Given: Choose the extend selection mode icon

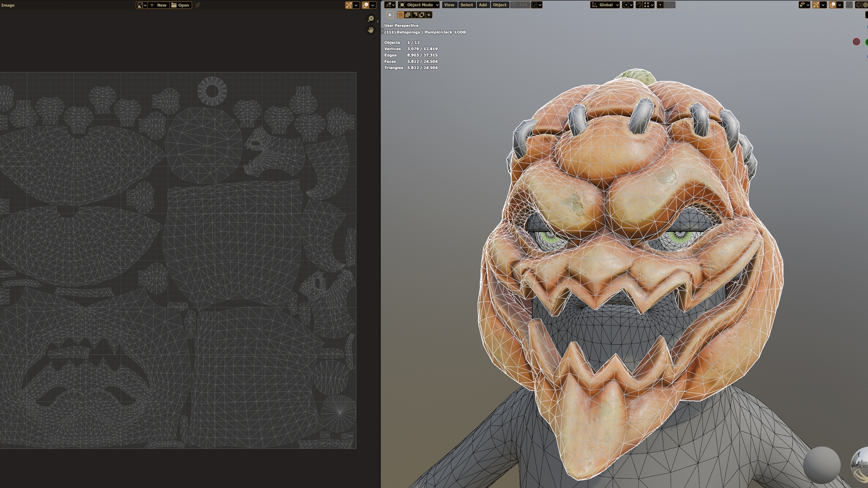Looking at the screenshot, I should click(407, 15).
